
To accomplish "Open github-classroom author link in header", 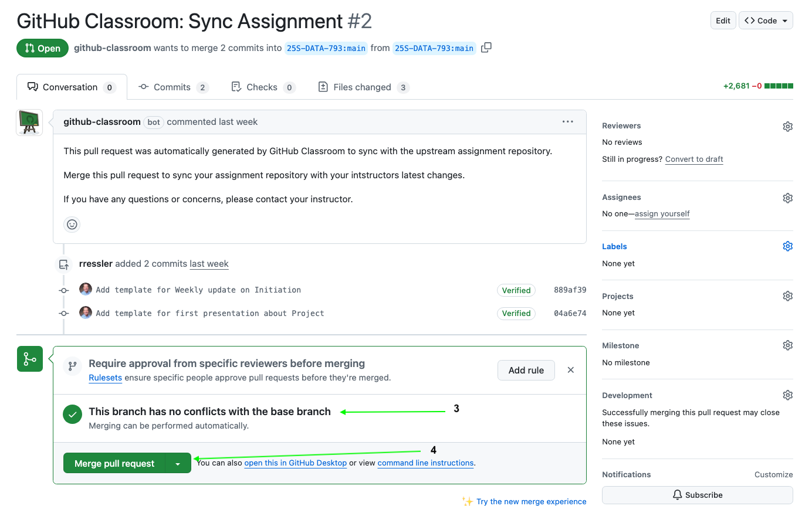I will (x=112, y=47).
